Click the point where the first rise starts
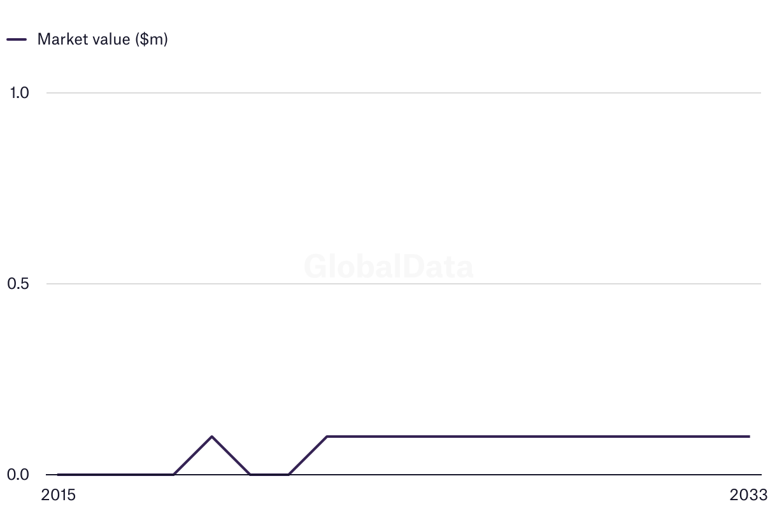The width and height of the screenshot is (777, 532). coord(173,474)
